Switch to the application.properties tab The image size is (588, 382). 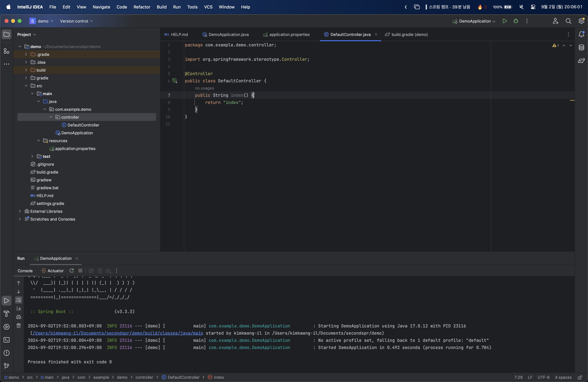click(289, 35)
